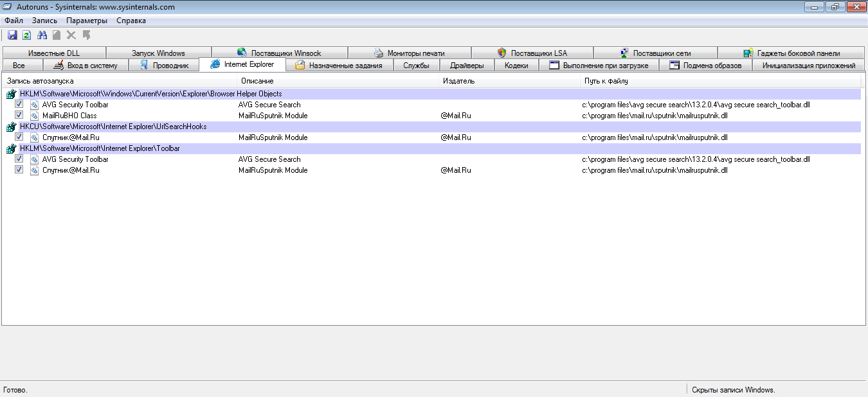Click the registry icon of UrlSearchHooks key
The image size is (868, 397).
11,127
